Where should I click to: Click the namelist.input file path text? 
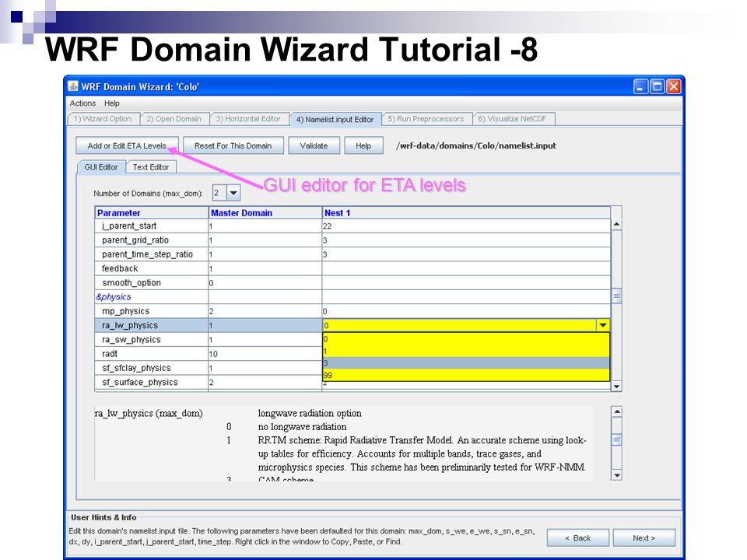pos(476,145)
